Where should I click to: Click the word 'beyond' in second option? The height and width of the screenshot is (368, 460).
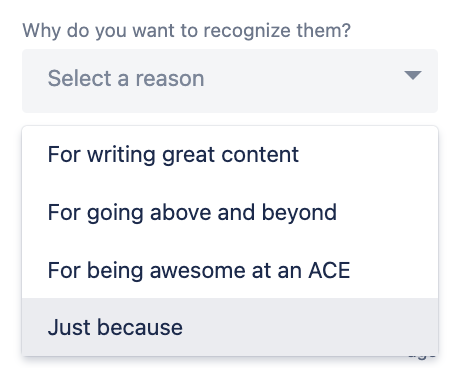pos(299,213)
